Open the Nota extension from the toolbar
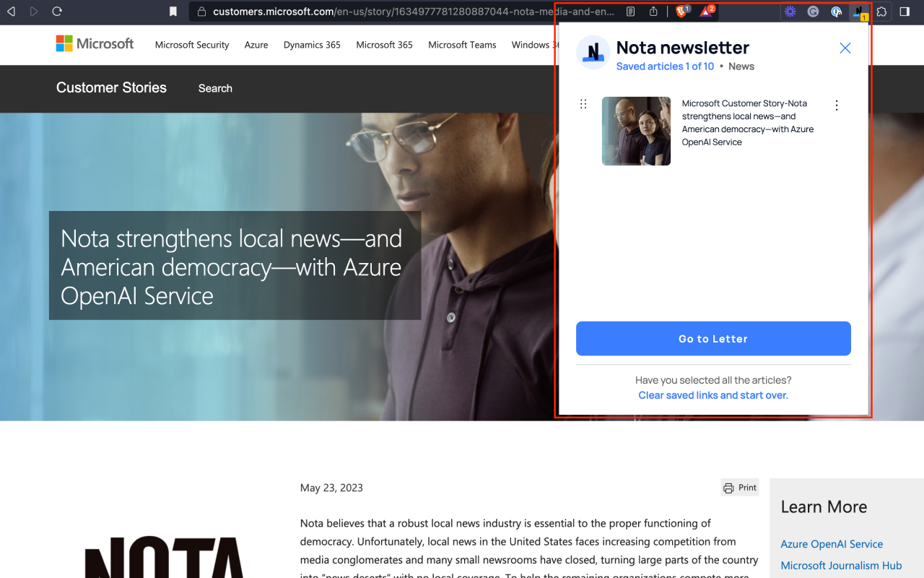The image size is (924, 578). coord(859,12)
